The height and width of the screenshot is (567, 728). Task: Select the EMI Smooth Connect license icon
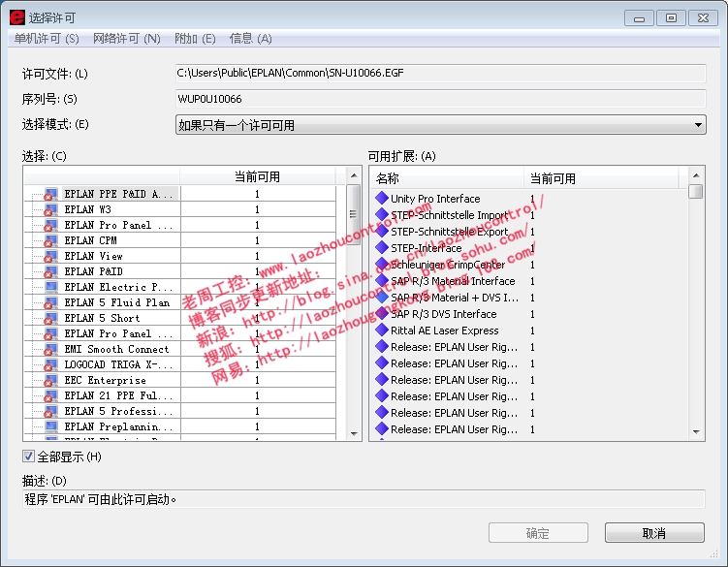point(48,349)
